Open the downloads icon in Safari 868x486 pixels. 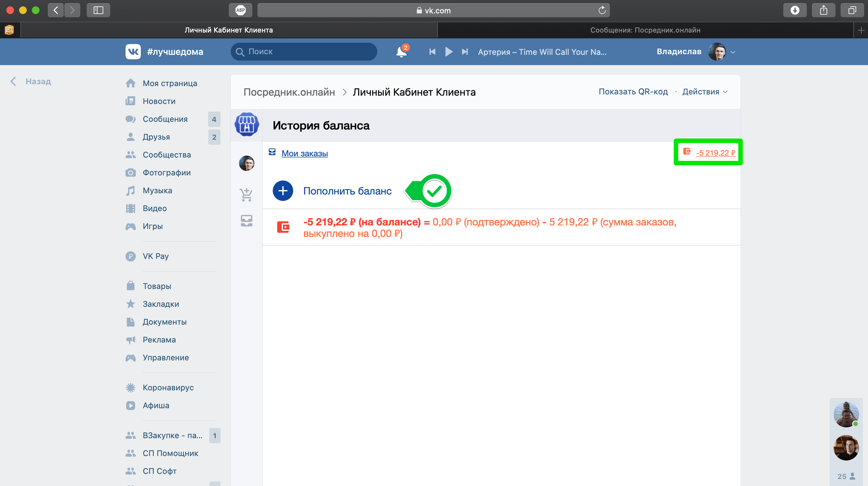[x=794, y=10]
